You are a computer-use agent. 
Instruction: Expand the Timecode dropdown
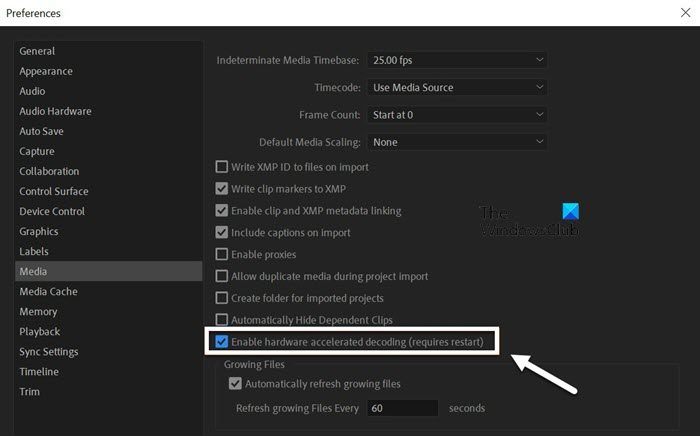pyautogui.click(x=458, y=87)
